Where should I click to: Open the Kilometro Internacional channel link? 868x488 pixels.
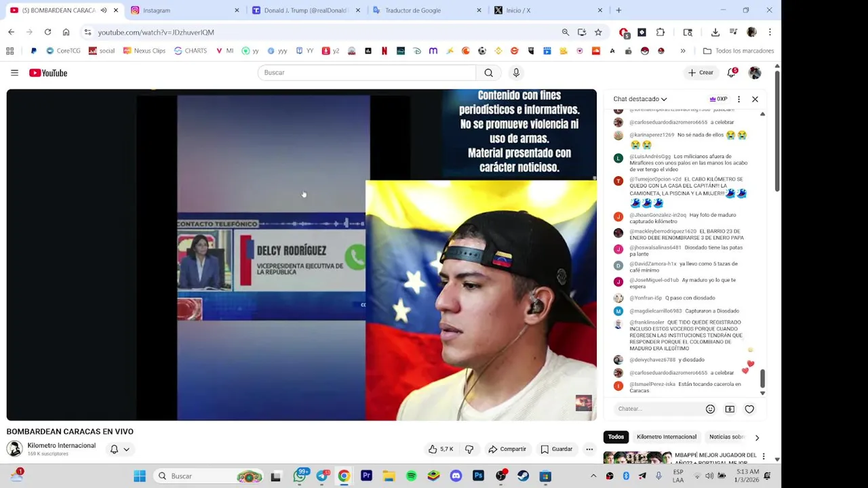click(x=61, y=445)
